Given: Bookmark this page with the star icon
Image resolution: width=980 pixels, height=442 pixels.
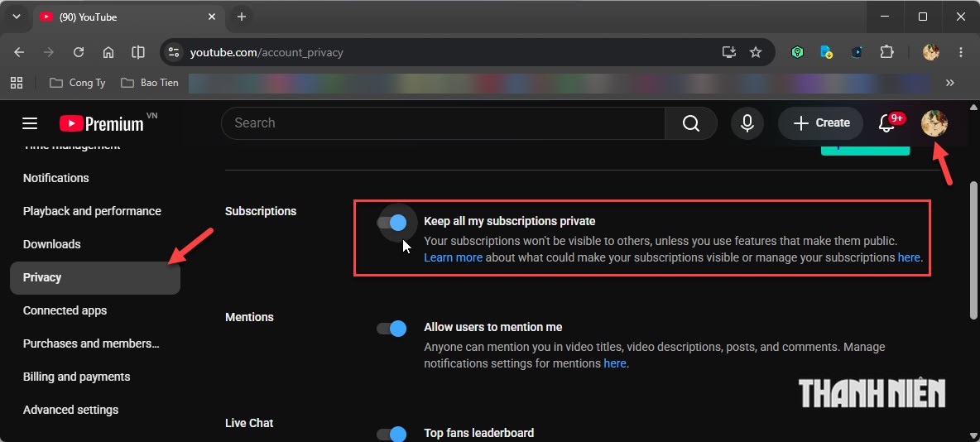Looking at the screenshot, I should [756, 52].
